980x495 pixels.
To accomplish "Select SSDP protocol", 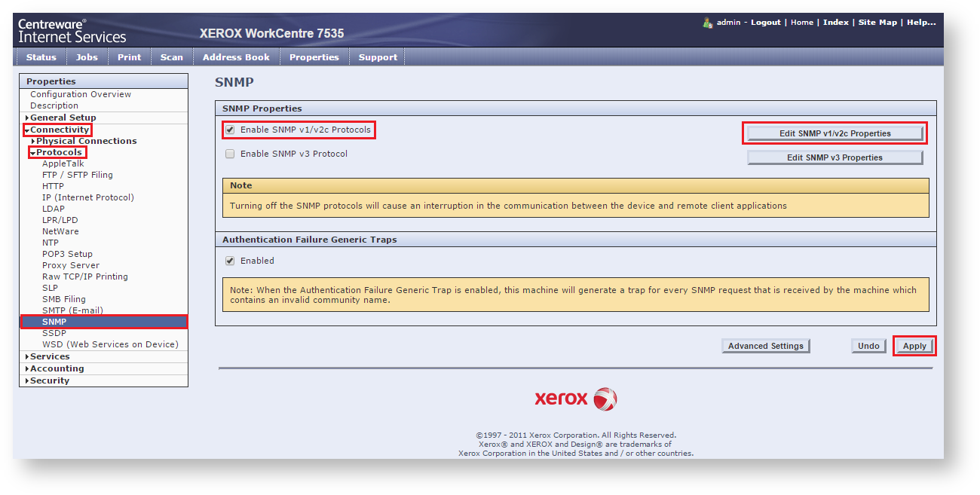I will [54, 333].
